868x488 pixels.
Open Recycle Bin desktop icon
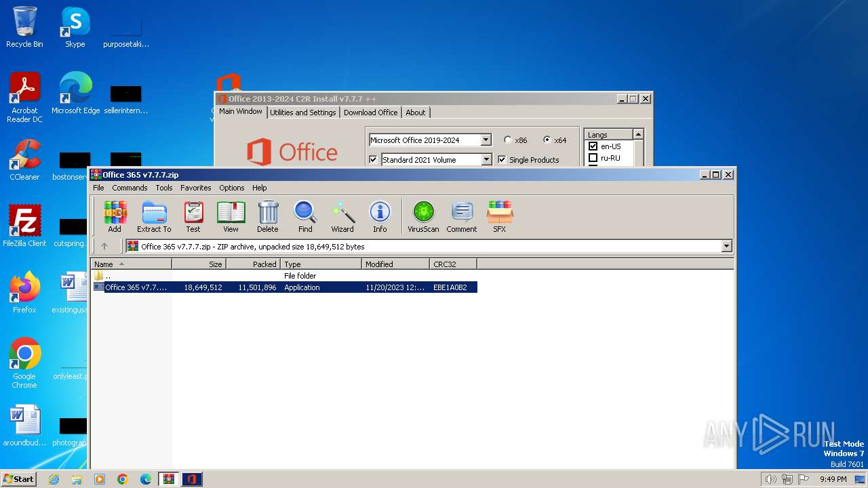point(24,27)
